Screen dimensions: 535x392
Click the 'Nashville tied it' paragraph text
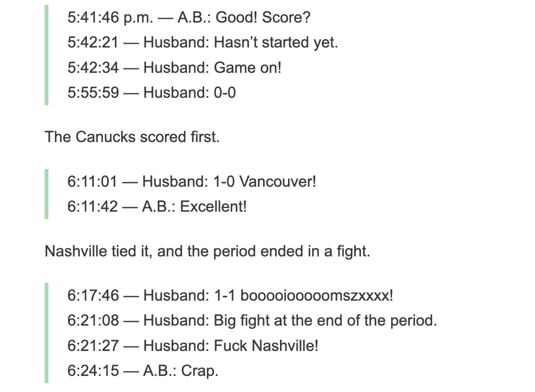[207, 251]
